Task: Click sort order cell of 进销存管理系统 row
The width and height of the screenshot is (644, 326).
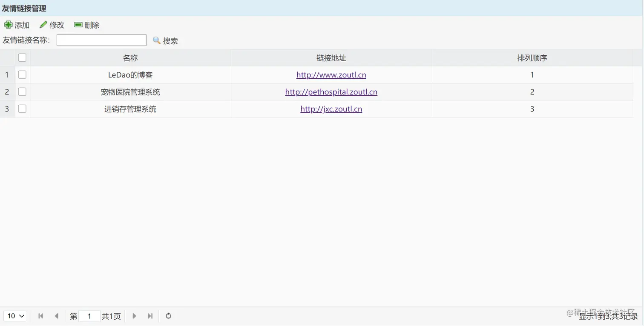Action: [x=532, y=109]
